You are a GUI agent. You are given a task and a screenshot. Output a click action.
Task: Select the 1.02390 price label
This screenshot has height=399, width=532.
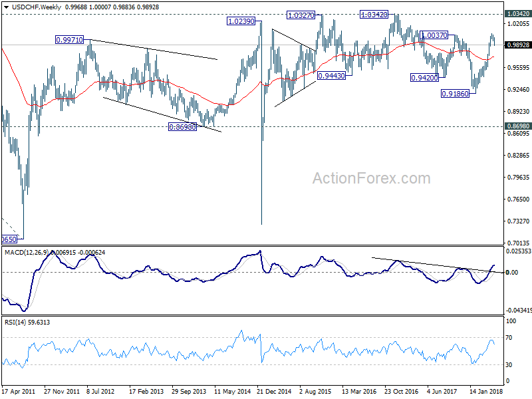[x=241, y=21]
